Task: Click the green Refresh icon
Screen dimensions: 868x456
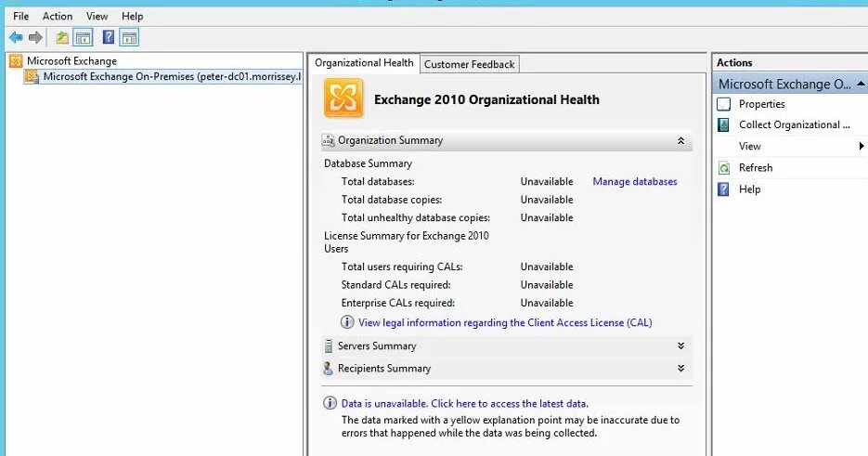Action: click(723, 168)
